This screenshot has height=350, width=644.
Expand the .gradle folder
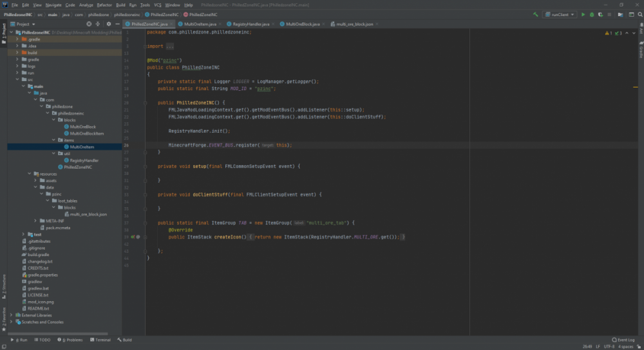[17, 39]
